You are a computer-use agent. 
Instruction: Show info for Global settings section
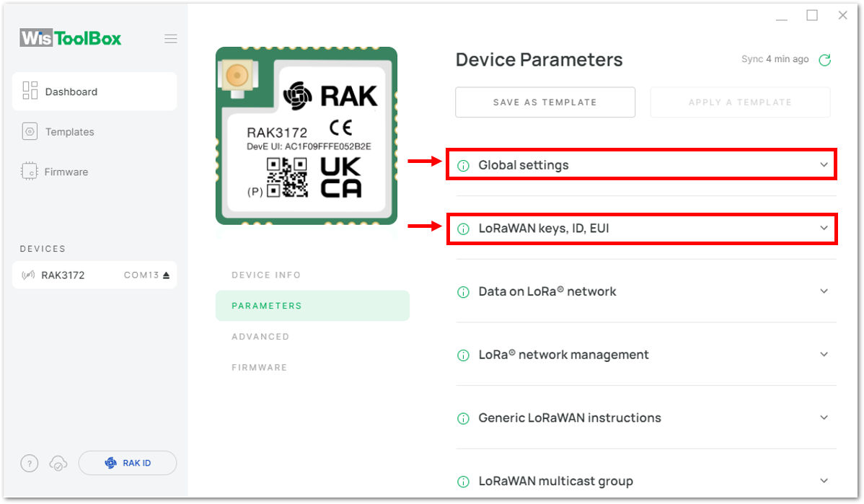click(464, 165)
